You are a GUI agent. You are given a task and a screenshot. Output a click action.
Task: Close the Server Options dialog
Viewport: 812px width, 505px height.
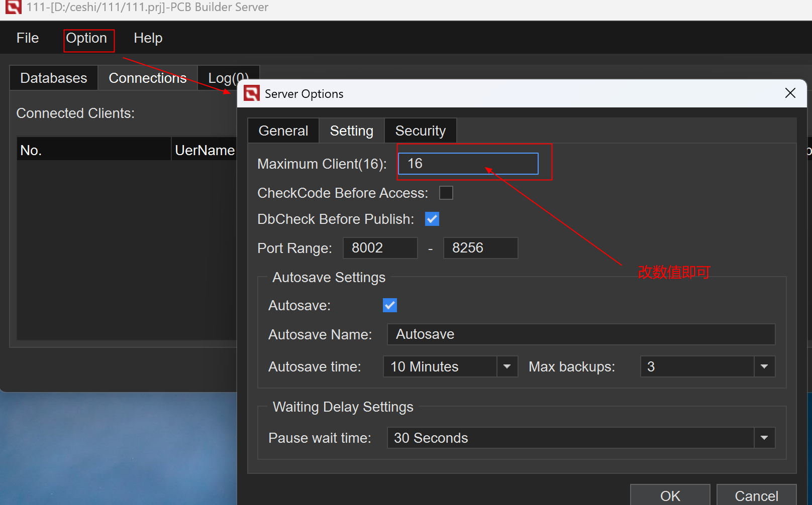pyautogui.click(x=790, y=93)
